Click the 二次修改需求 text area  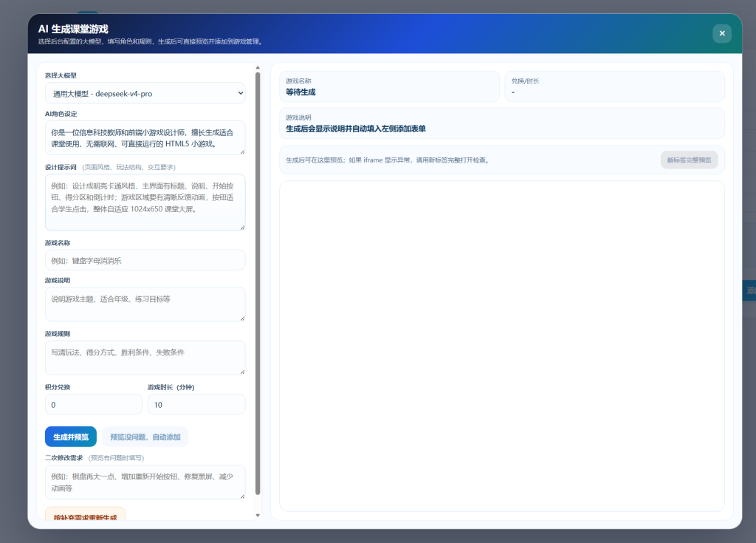click(x=145, y=482)
